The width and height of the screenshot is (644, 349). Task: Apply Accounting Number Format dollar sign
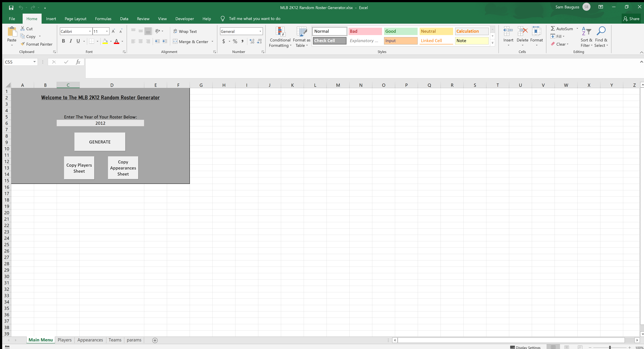224,41
